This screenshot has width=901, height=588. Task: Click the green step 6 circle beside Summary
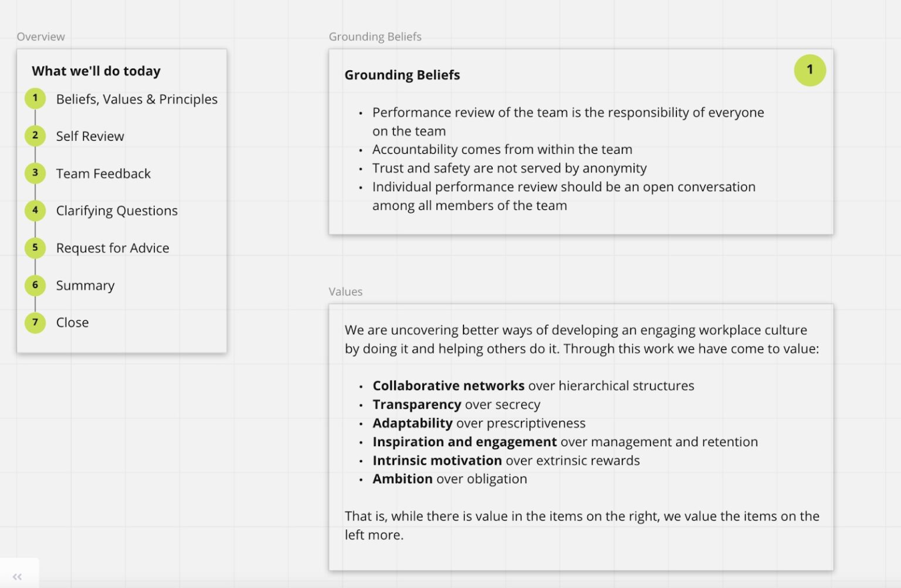click(35, 285)
